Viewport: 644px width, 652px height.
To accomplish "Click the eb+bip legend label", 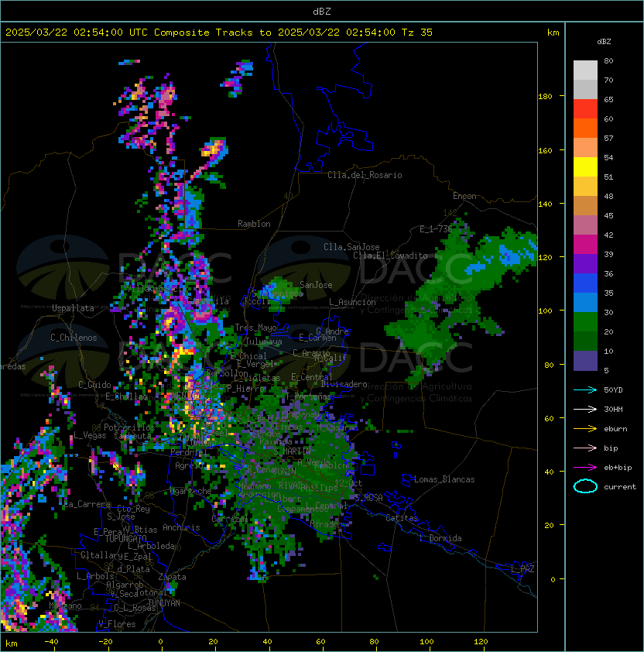I will click(618, 468).
